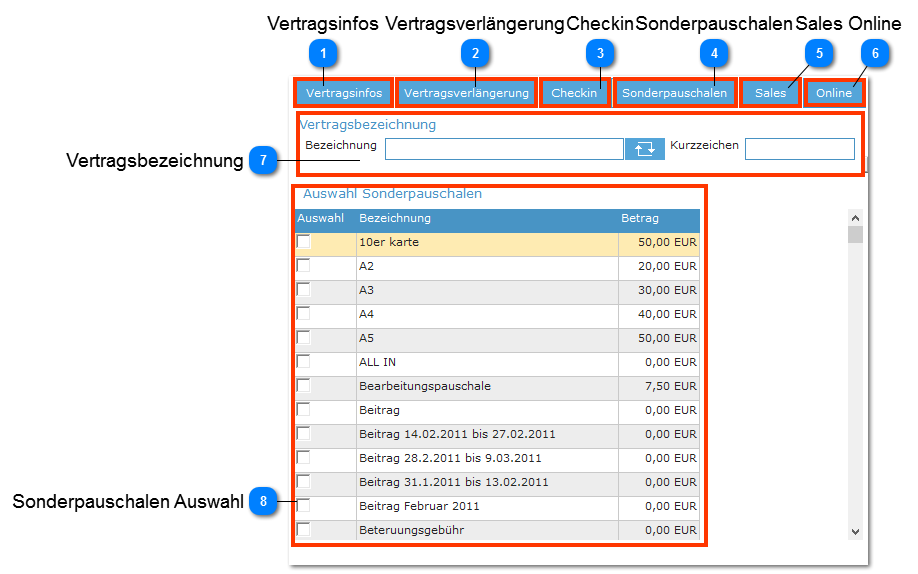
Task: Check the ALL IN checkbox
Action: coord(303,361)
